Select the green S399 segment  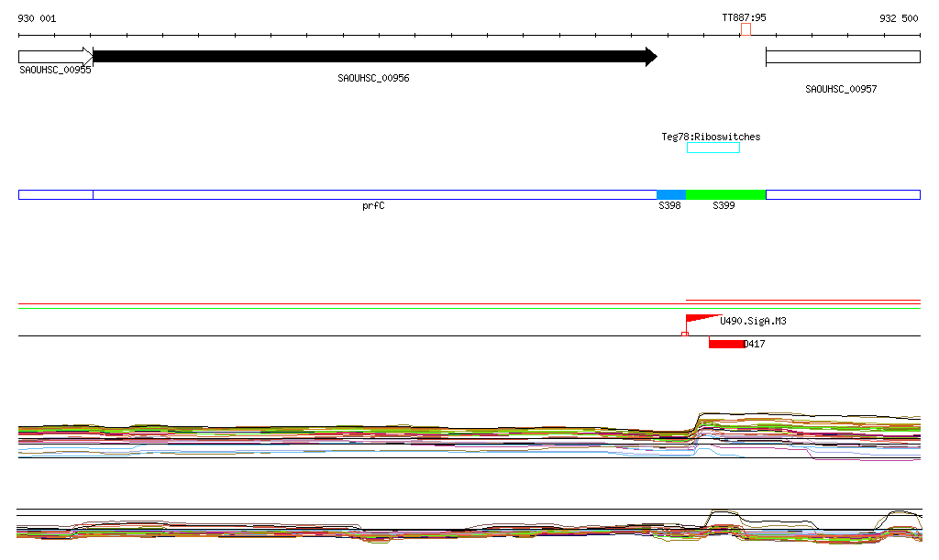725,194
